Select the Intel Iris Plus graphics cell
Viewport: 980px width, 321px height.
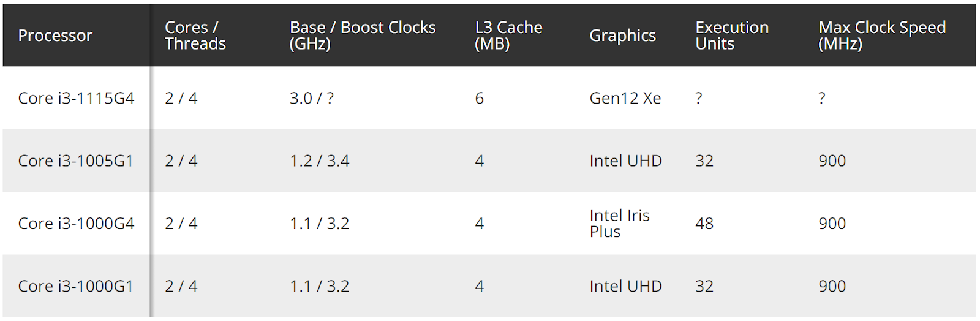[x=619, y=224]
